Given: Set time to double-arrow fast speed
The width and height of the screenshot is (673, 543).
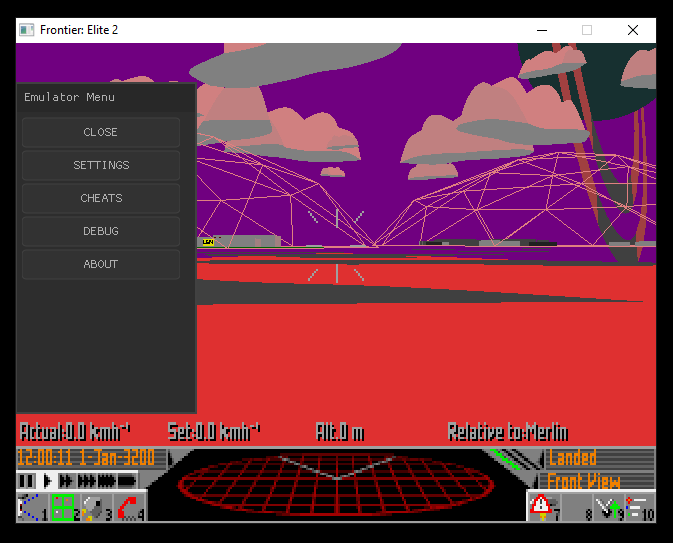Looking at the screenshot, I should point(66,481).
